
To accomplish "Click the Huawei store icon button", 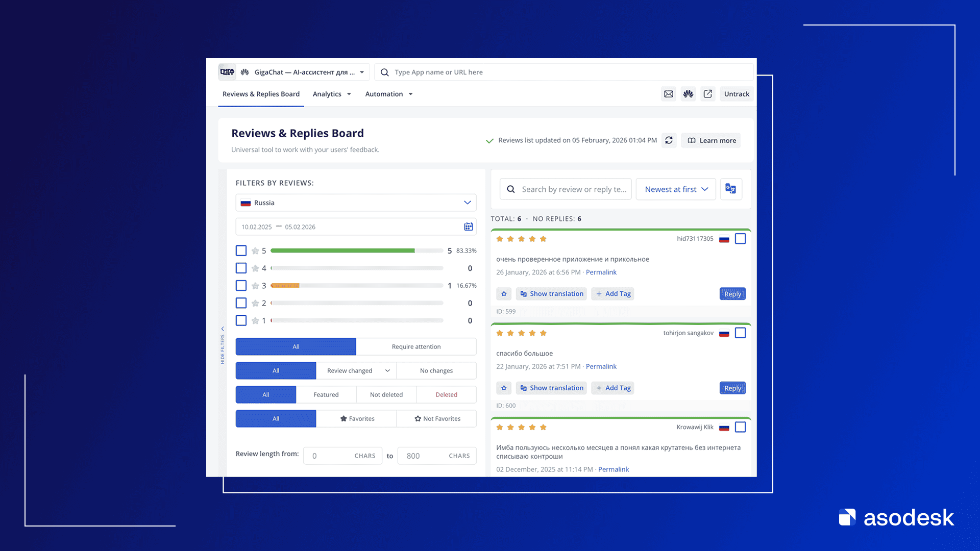I will point(688,94).
